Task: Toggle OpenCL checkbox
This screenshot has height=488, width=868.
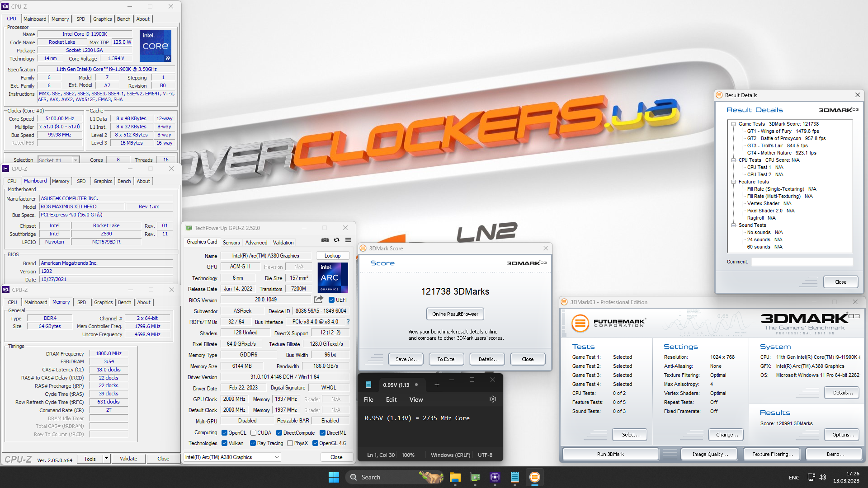Action: (224, 432)
